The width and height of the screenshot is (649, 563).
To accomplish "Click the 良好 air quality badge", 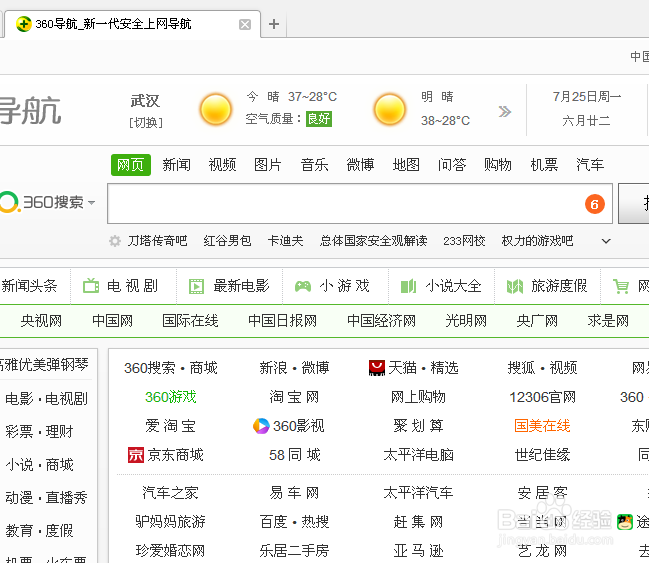I will tap(319, 119).
